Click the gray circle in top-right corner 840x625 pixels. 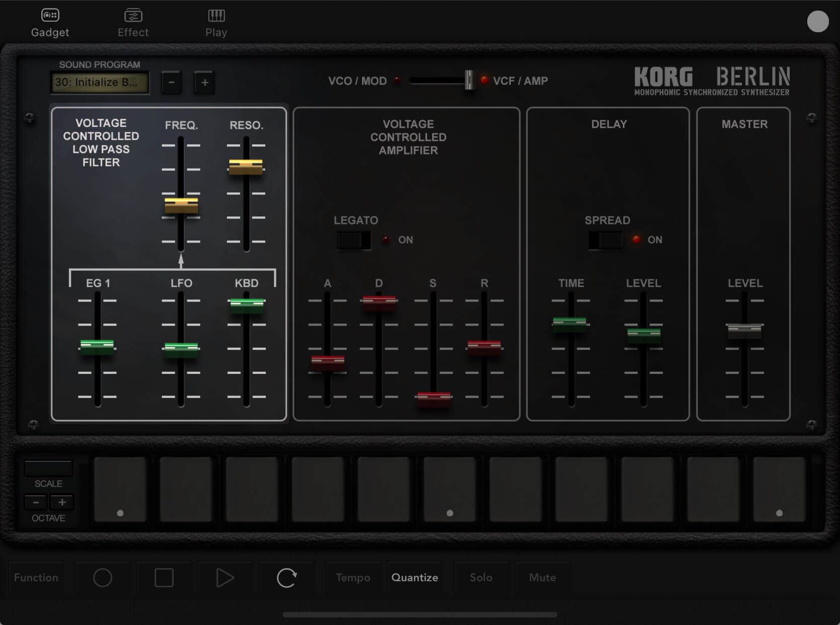(817, 22)
